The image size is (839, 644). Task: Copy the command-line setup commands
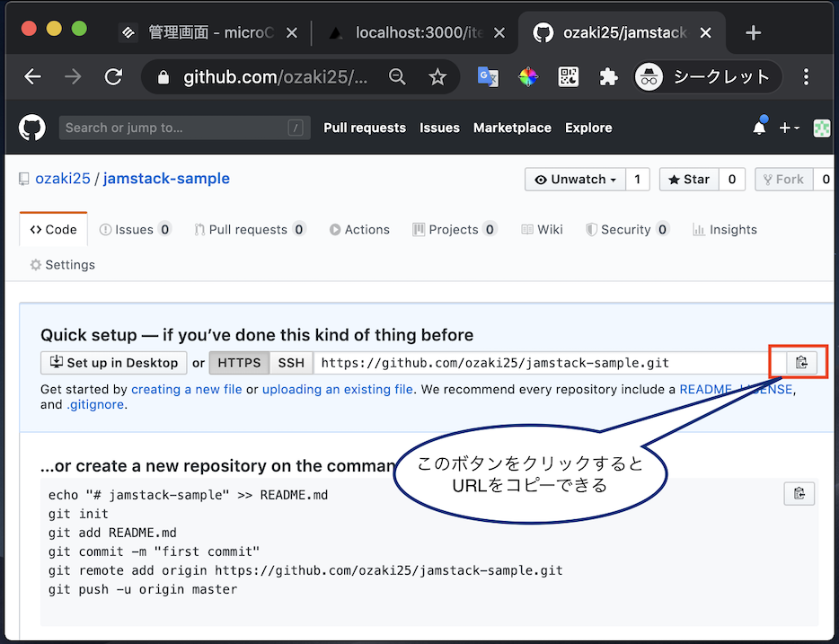799,493
